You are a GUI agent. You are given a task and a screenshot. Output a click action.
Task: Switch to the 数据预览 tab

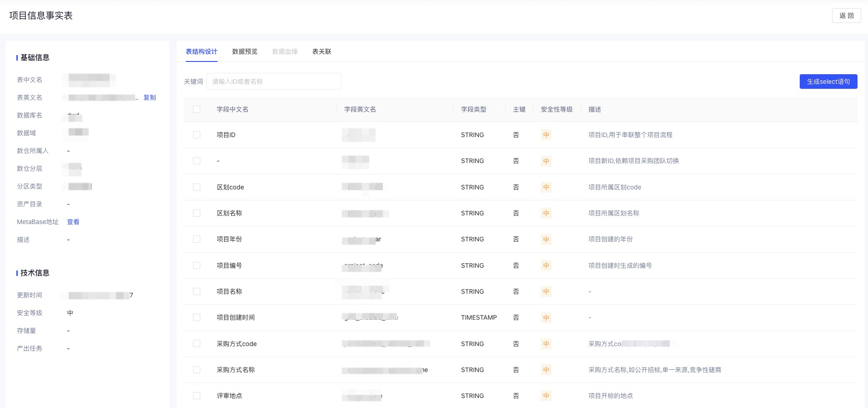tap(244, 51)
